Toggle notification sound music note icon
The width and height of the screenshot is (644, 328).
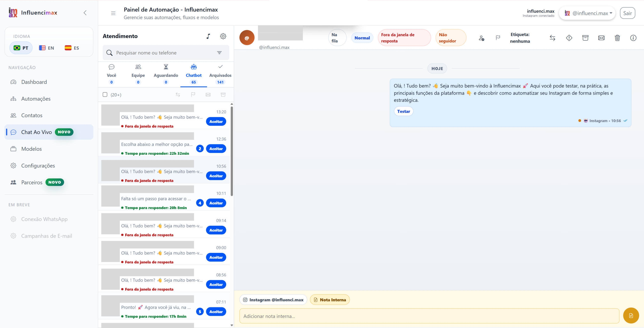[208, 36]
